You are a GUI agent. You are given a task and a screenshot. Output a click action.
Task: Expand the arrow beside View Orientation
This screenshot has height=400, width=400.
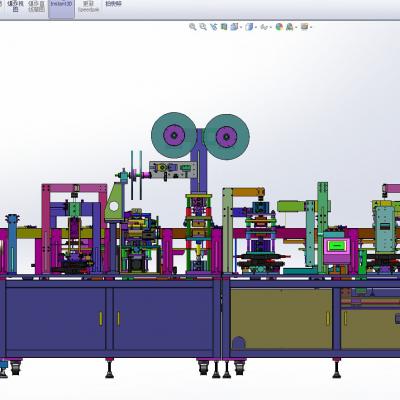pos(241,27)
